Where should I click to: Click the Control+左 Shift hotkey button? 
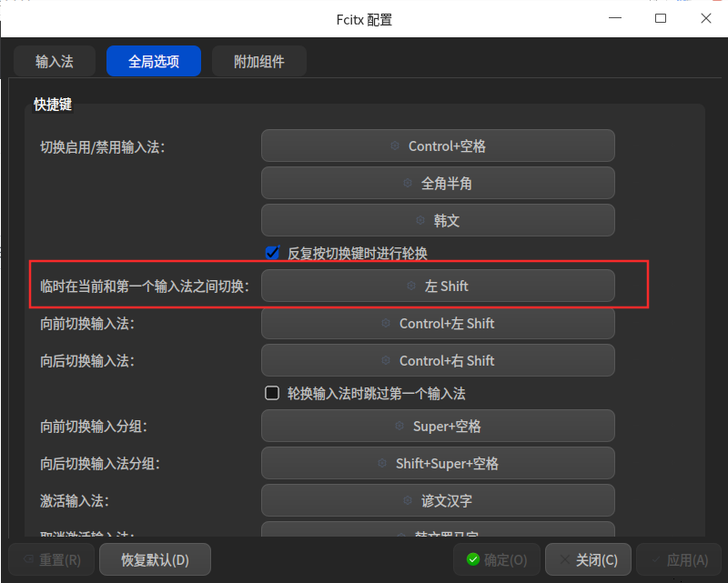438,324
